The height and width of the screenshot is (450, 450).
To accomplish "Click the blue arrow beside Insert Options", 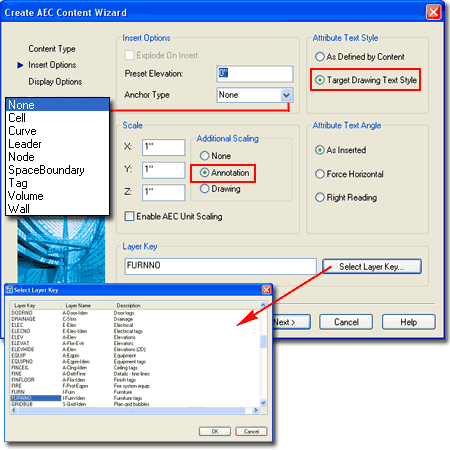I will (x=20, y=65).
